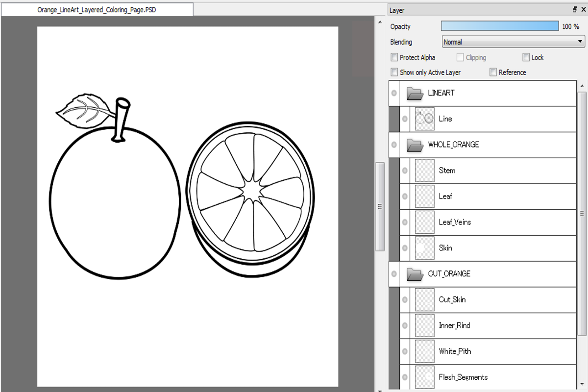The width and height of the screenshot is (588, 392).
Task: Select the Stem layer thumbnail
Action: [x=425, y=171]
